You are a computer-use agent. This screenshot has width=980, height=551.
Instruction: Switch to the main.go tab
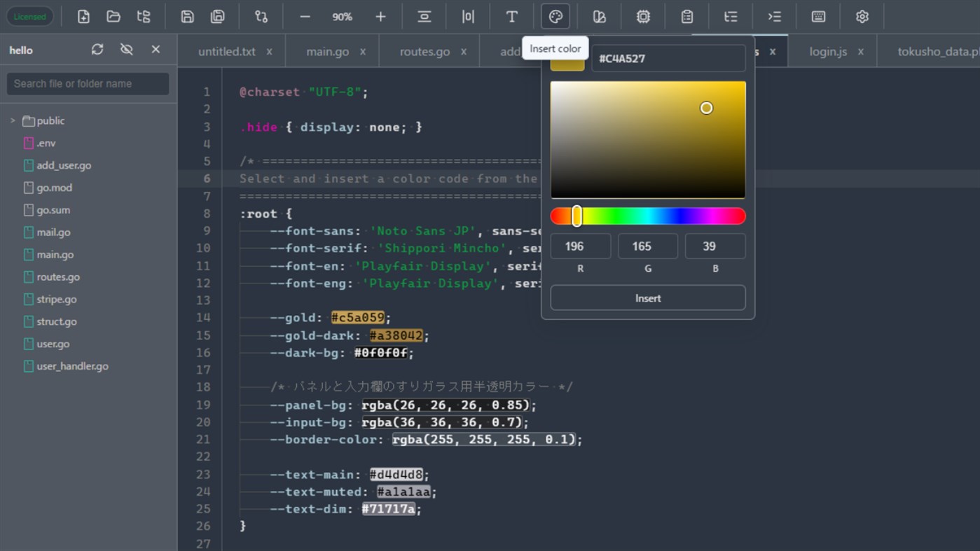(x=328, y=52)
